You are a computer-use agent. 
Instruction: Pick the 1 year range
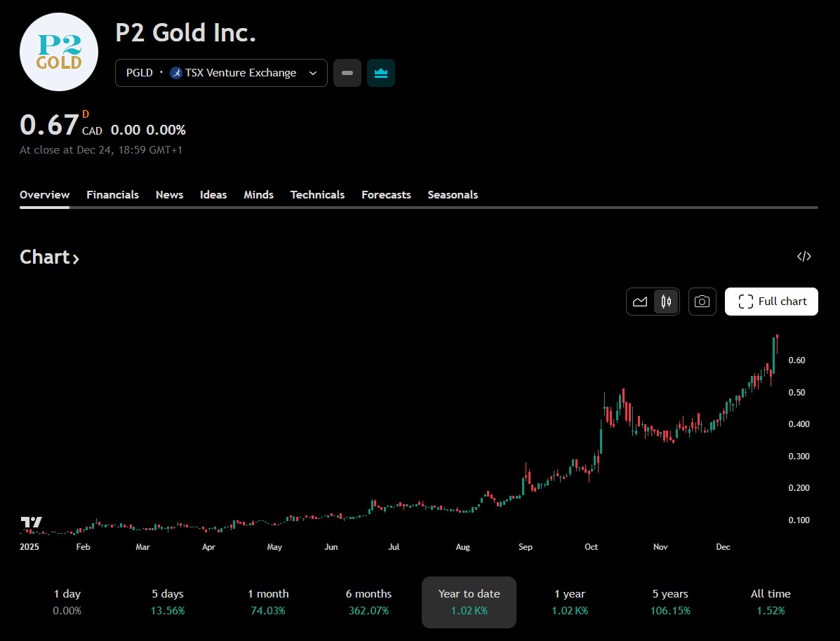click(x=569, y=602)
